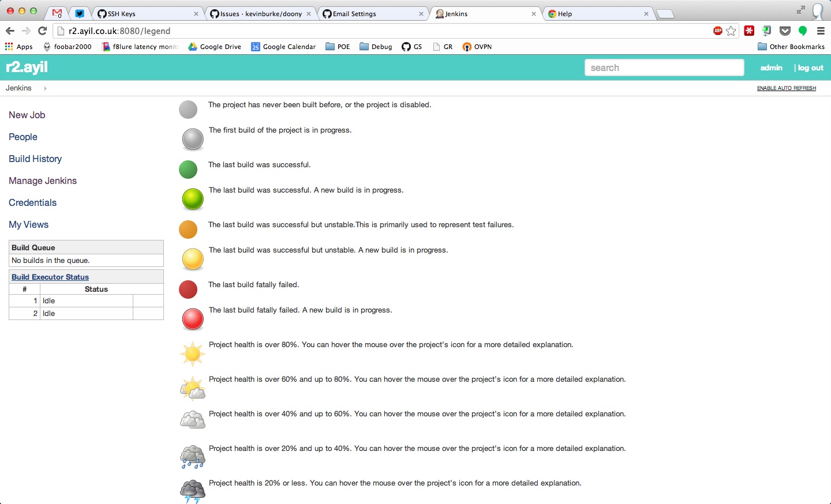Click the Build Executor Status link

tap(50, 277)
